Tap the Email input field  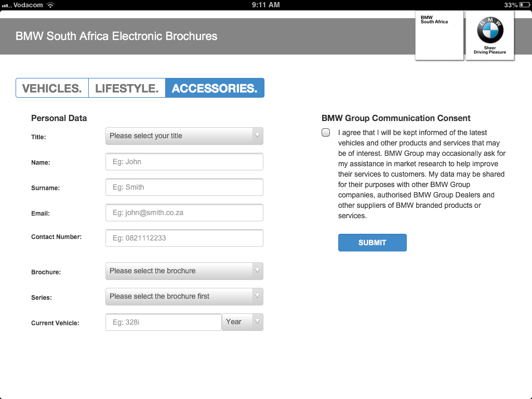pyautogui.click(x=184, y=212)
